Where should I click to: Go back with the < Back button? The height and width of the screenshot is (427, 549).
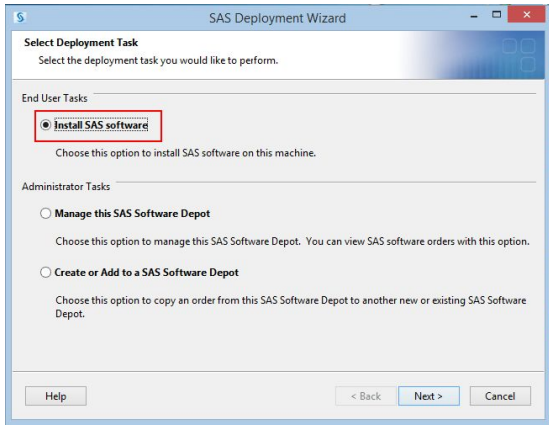point(366,396)
